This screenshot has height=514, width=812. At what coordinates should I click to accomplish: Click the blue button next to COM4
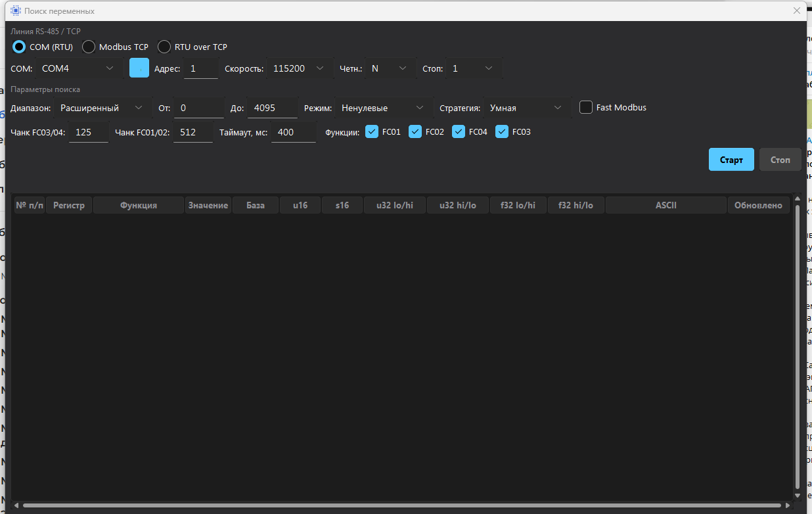[x=139, y=68]
